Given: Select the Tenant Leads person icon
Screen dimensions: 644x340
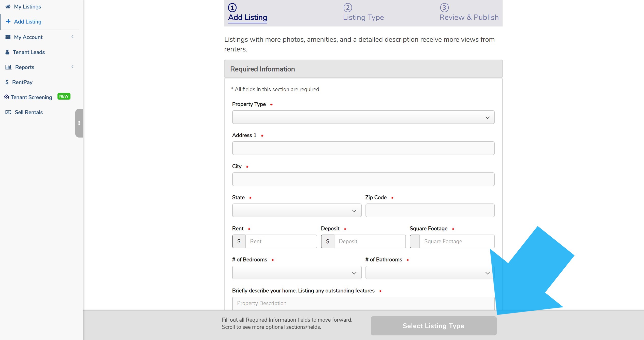Looking at the screenshot, I should click(x=8, y=52).
